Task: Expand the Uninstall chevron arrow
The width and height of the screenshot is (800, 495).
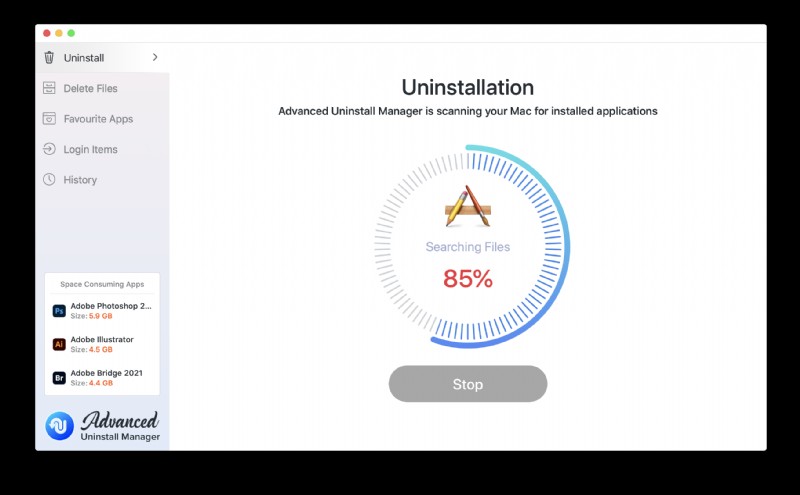Action: point(155,57)
